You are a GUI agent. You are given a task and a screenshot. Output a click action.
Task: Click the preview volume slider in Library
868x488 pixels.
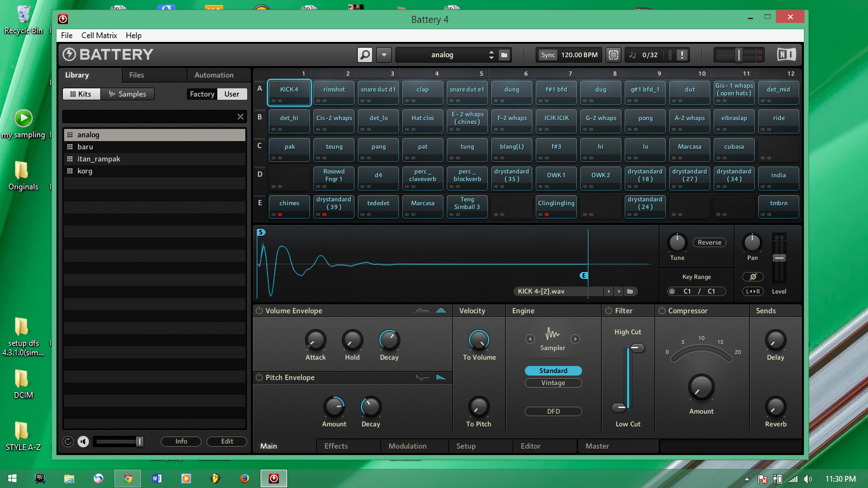(x=119, y=442)
